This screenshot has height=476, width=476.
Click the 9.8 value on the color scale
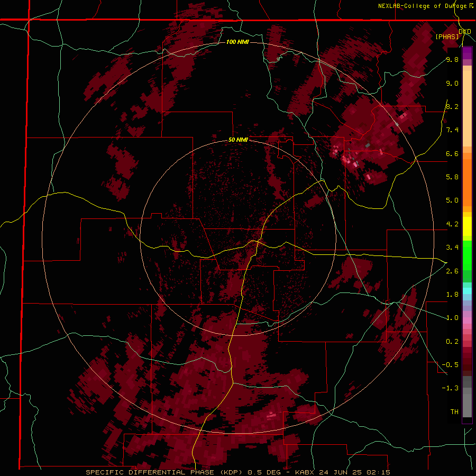point(452,59)
